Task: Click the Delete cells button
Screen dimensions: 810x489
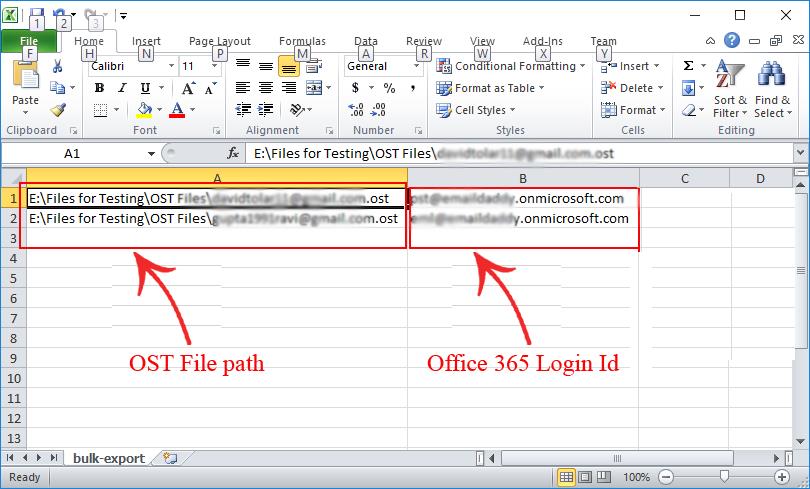Action: pos(632,88)
